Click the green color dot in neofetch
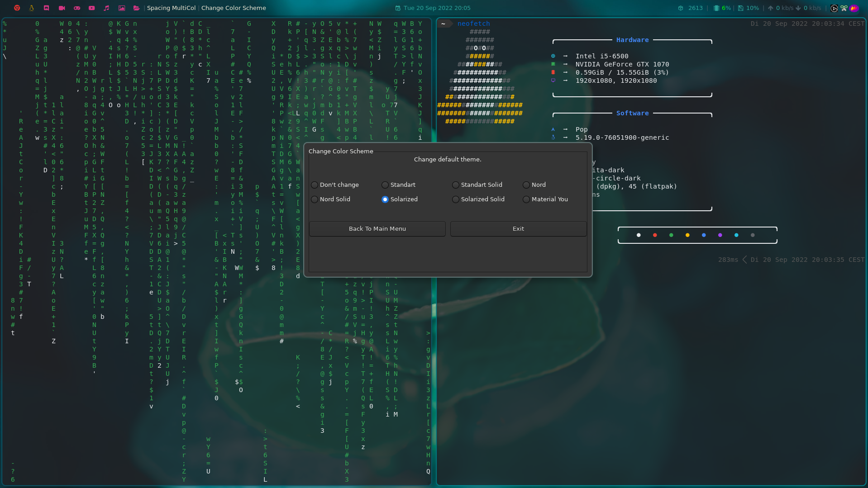This screenshot has width=868, height=488. coord(671,235)
